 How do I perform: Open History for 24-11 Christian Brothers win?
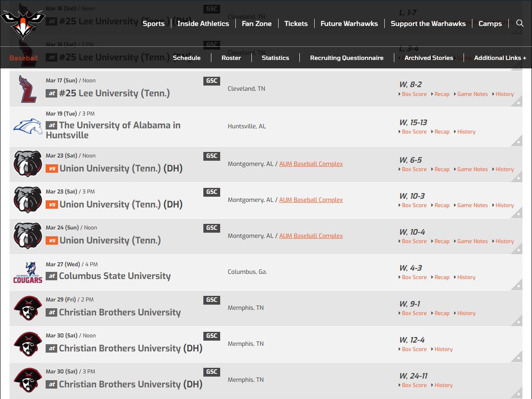(x=443, y=385)
